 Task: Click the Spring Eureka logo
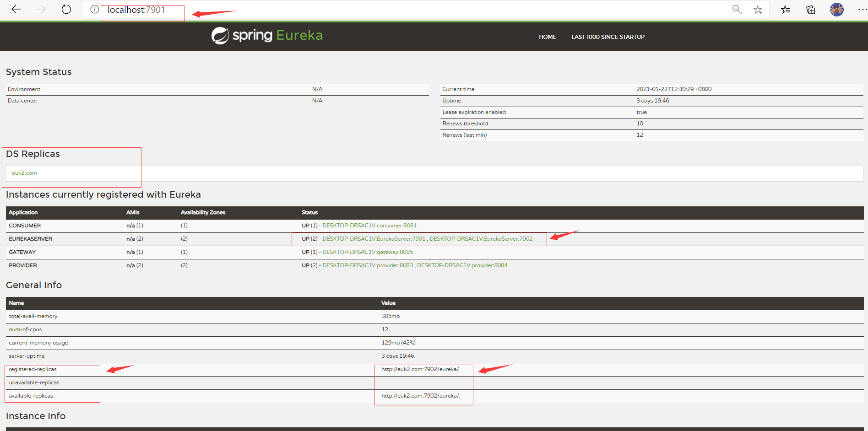[267, 36]
